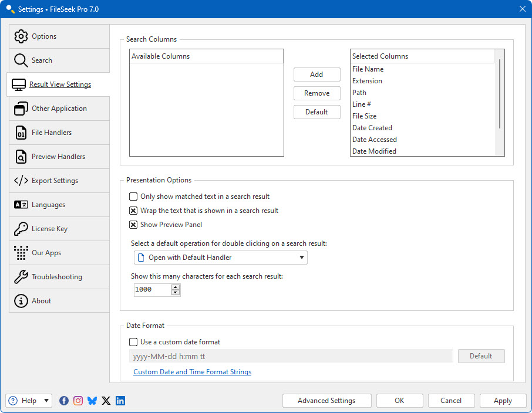
Task: Open the Facebook social icon
Action: click(x=64, y=401)
